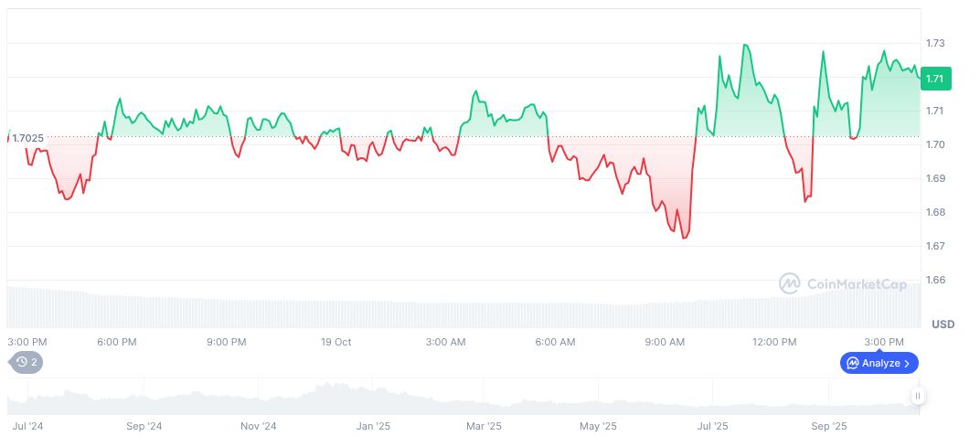
Task: Select the 19 Oct date label
Action: tap(336, 342)
